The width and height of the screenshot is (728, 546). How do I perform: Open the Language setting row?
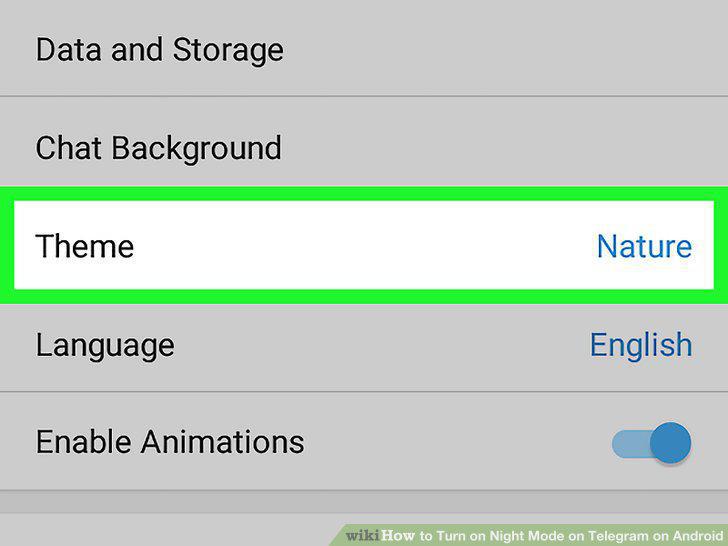[x=364, y=346]
